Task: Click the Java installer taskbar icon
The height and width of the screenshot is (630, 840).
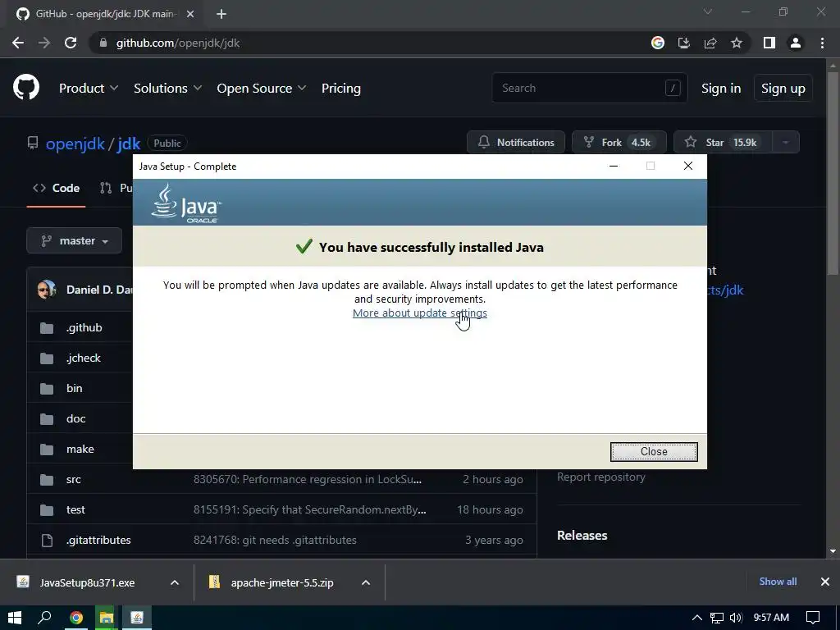Action: [137, 618]
